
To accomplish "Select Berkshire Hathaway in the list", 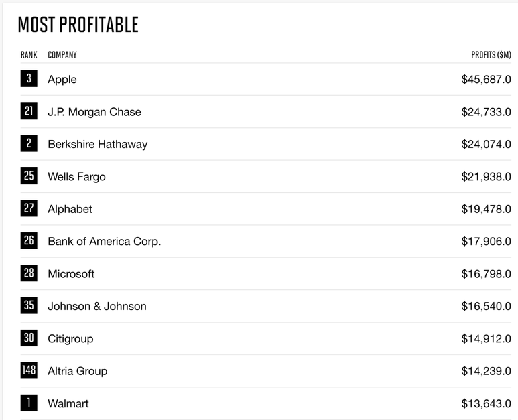I will coord(97,144).
